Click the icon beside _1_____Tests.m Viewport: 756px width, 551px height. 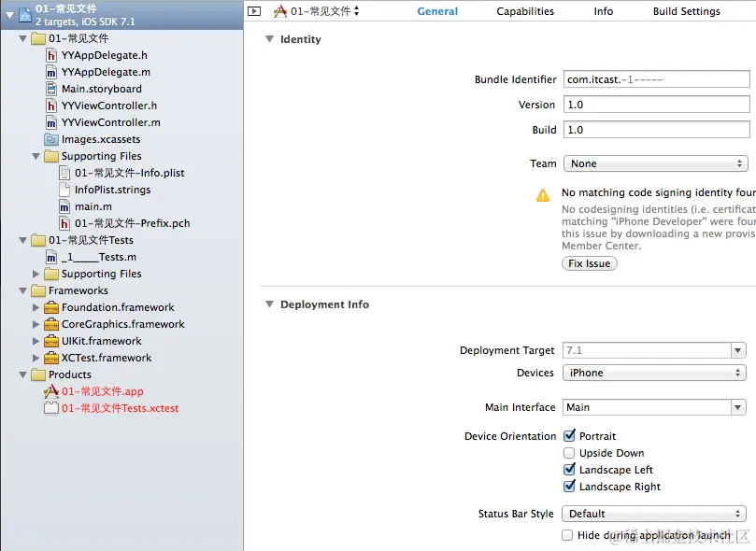click(51, 257)
